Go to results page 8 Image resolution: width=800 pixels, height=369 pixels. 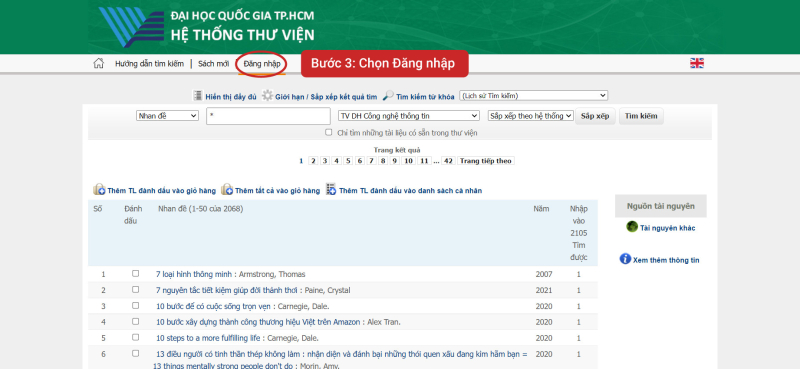coord(383,161)
